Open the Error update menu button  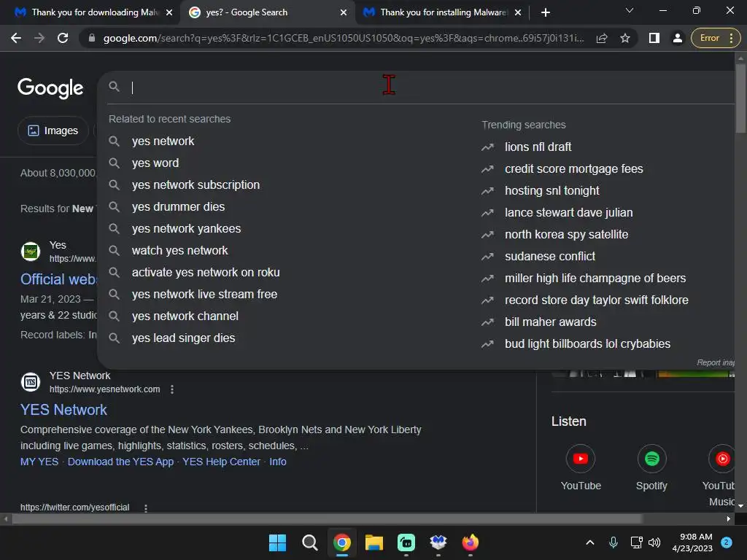[715, 38]
